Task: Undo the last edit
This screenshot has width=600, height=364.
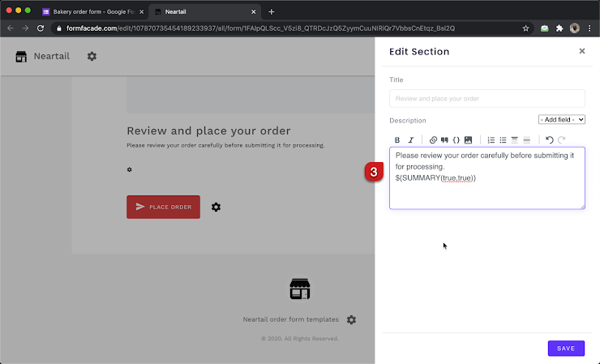Action: [x=549, y=140]
